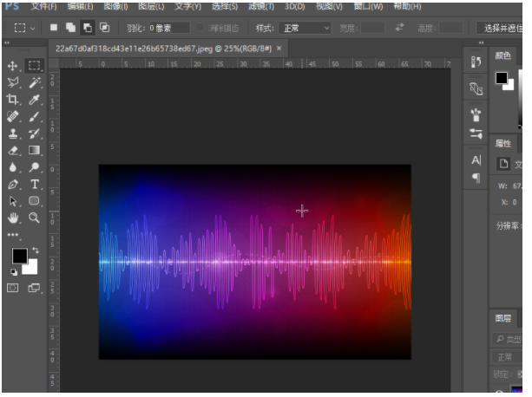Open the History panel icon

coord(476,62)
